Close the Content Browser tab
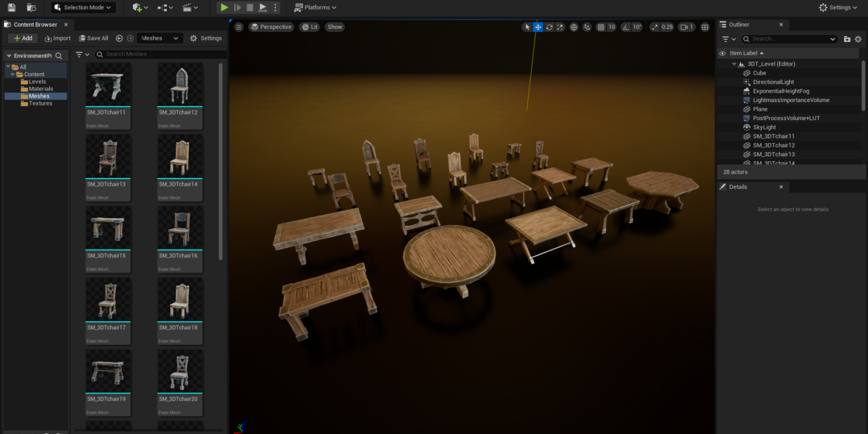 [x=65, y=25]
